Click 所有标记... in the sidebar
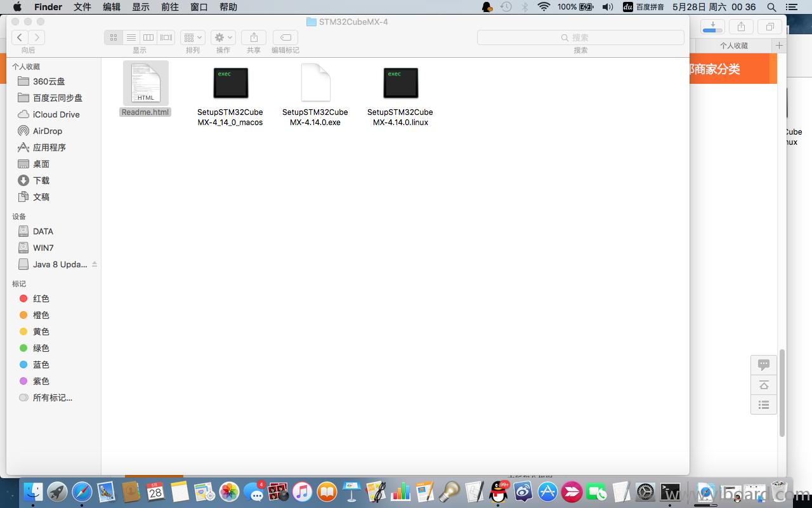 52,398
